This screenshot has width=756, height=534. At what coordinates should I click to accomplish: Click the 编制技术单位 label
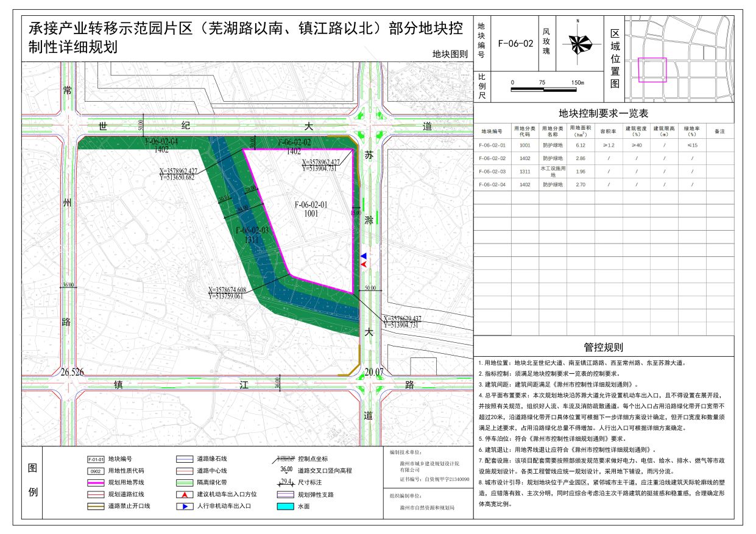coord(405,452)
